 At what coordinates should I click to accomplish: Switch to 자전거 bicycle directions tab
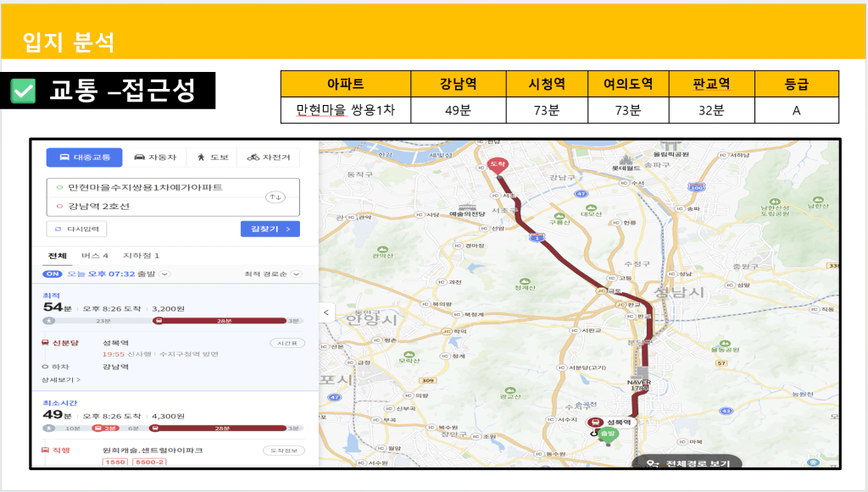[x=269, y=158]
